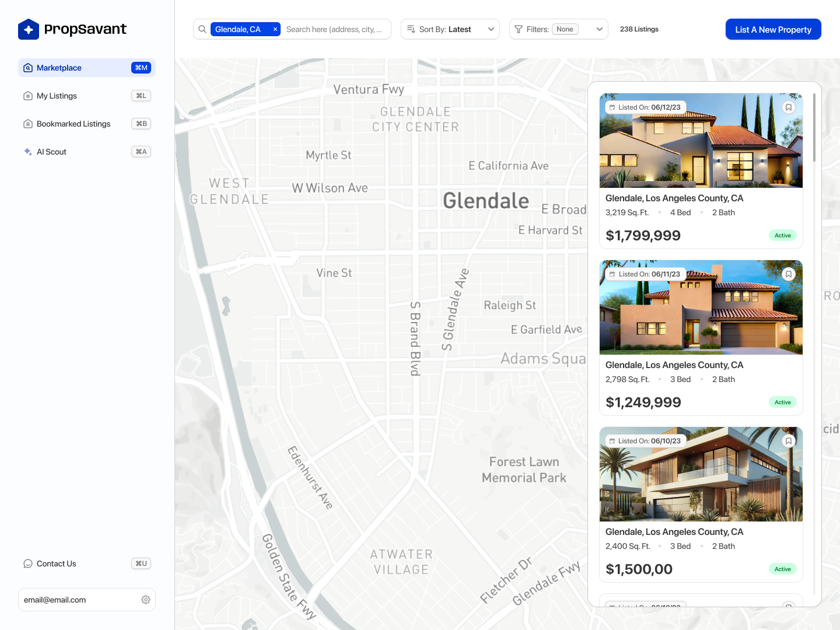The width and height of the screenshot is (840, 630).
Task: Click the Contact Us chat bubble icon
Action: (27, 563)
